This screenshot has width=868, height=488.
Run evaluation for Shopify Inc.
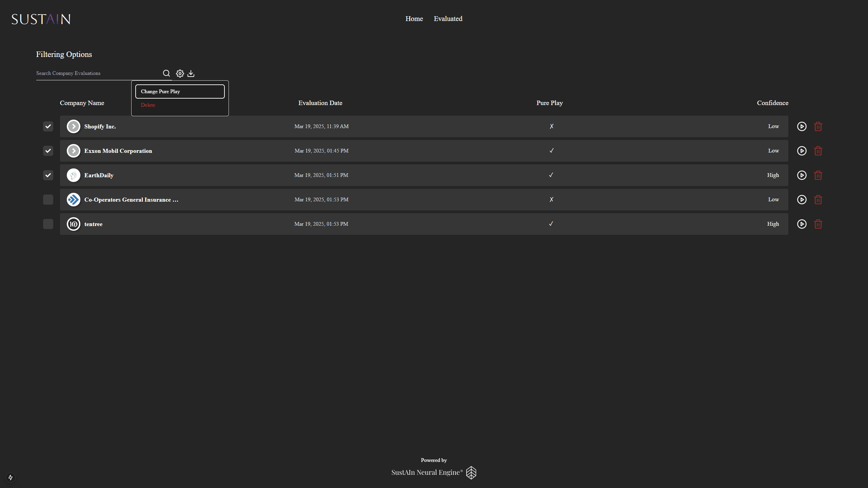coord(802,126)
